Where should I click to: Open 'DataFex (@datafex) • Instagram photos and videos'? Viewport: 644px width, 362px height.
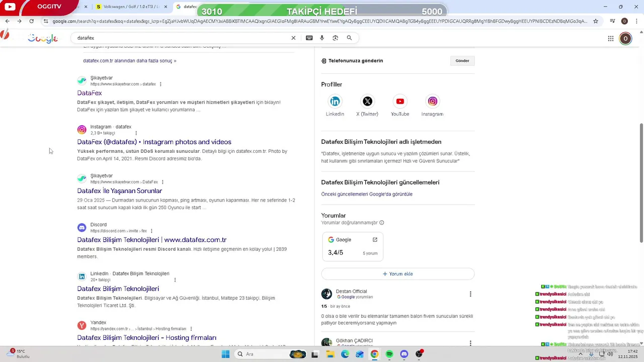[154, 142]
